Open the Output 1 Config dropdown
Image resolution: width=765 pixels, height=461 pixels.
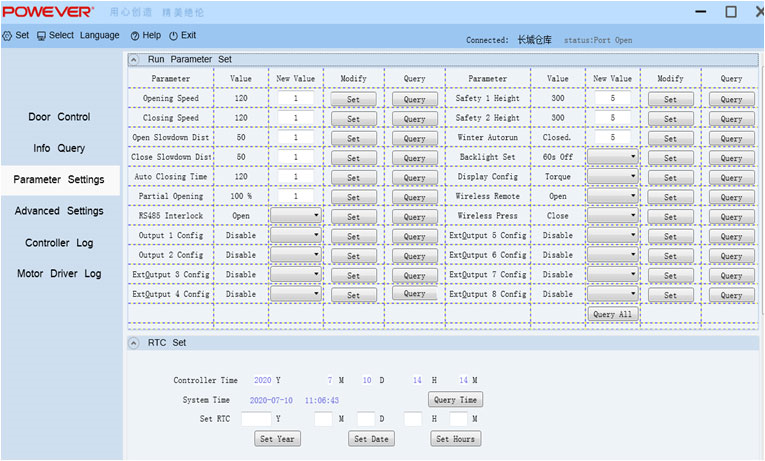click(x=295, y=236)
